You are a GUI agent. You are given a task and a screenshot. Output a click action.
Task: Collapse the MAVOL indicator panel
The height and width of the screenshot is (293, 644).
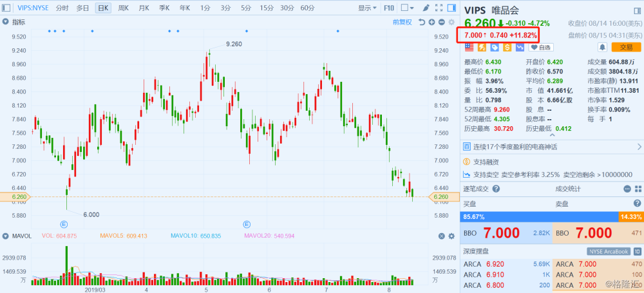6,236
